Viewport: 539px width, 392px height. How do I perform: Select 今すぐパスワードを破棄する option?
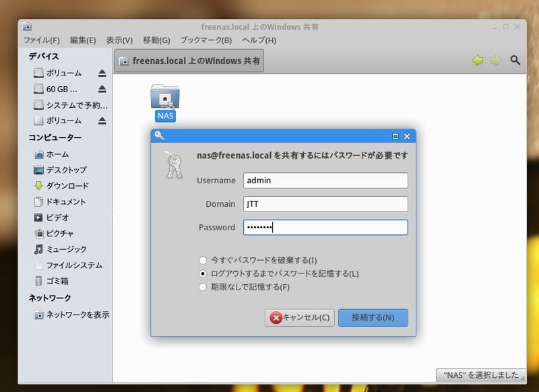coord(203,260)
